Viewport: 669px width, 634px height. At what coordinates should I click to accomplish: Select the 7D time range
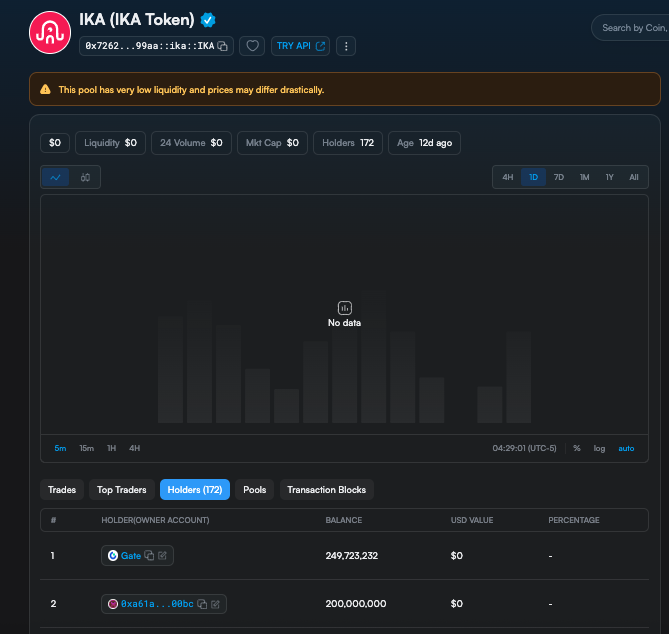tap(559, 177)
